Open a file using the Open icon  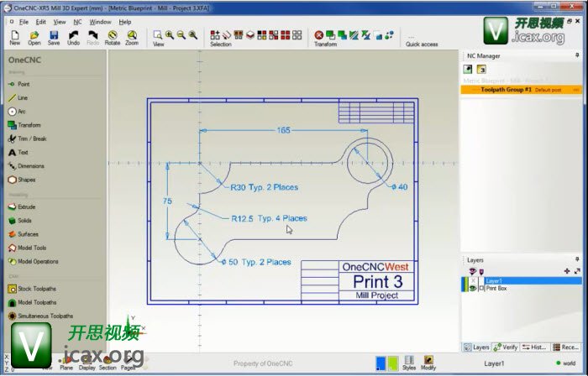(34, 38)
